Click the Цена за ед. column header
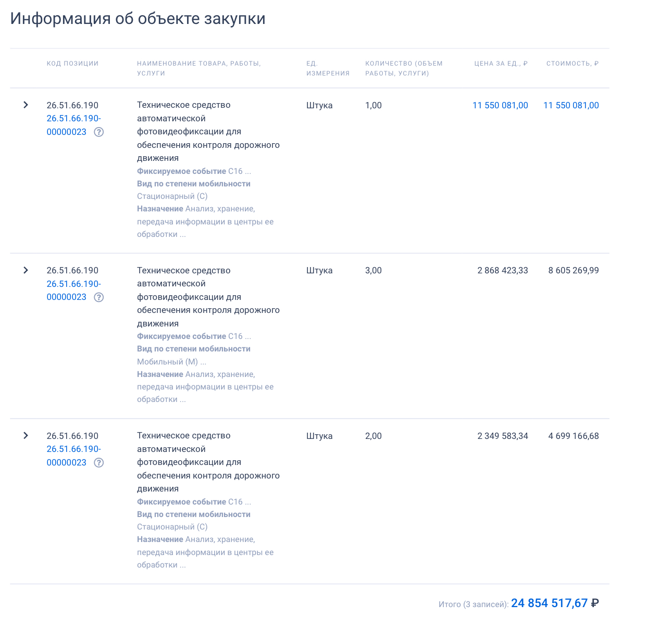The image size is (672, 617). tap(501, 64)
